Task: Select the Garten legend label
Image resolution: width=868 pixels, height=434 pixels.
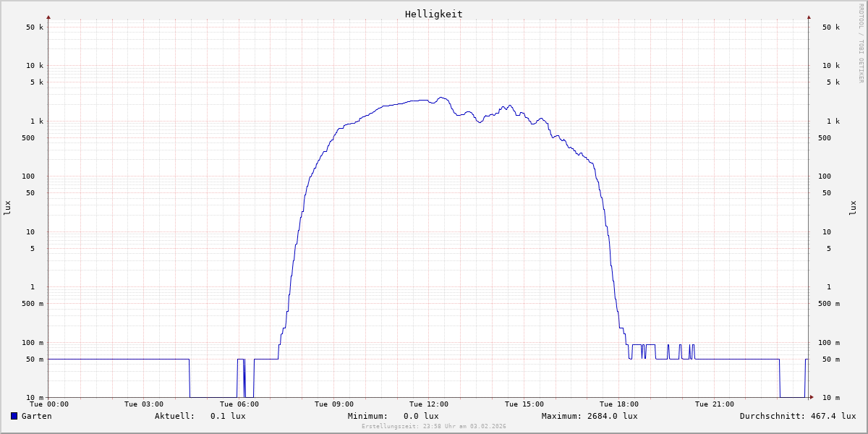Action: (x=36, y=416)
